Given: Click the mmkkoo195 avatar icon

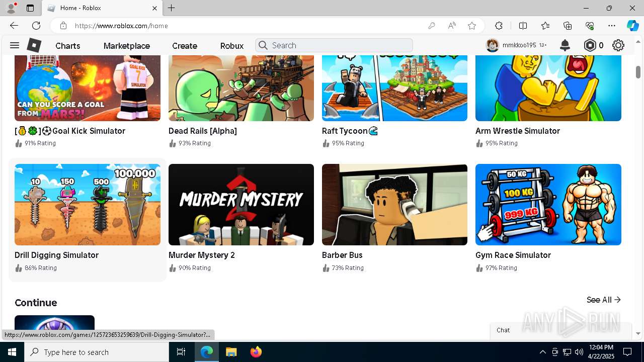Looking at the screenshot, I should pyautogui.click(x=493, y=45).
